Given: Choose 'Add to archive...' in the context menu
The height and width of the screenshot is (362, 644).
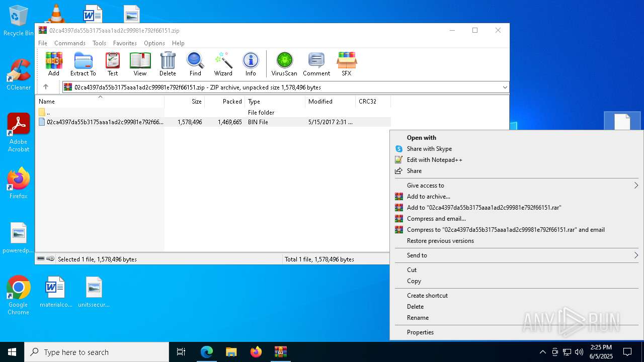Looking at the screenshot, I should 516,197.
